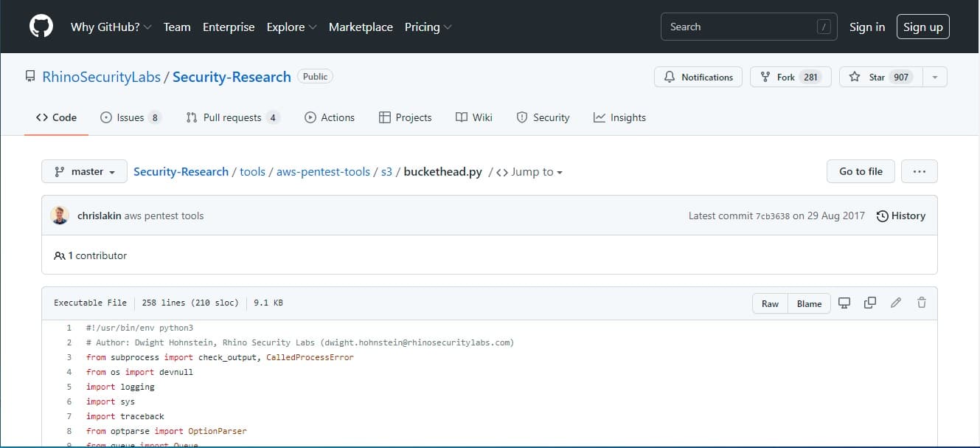Click chrislakin avatar image

click(x=60, y=216)
